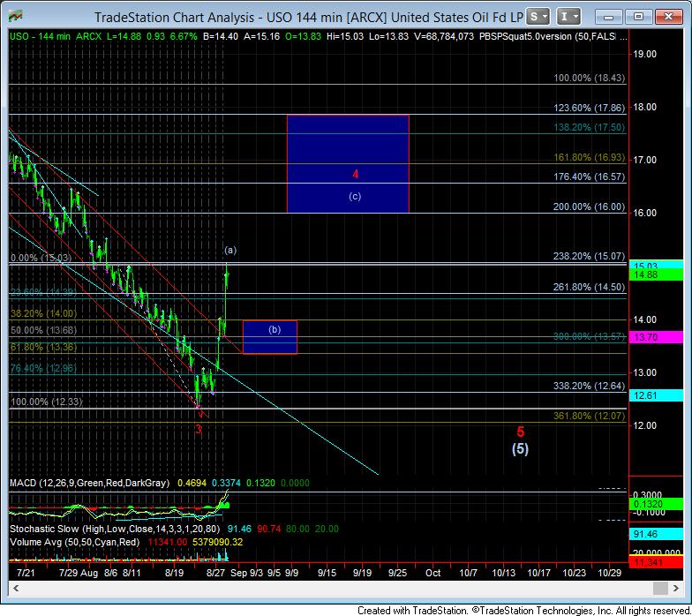Click the 123.60% (17.86) Fibonacci label
Image resolution: width=692 pixels, height=616 pixels.
[x=590, y=108]
